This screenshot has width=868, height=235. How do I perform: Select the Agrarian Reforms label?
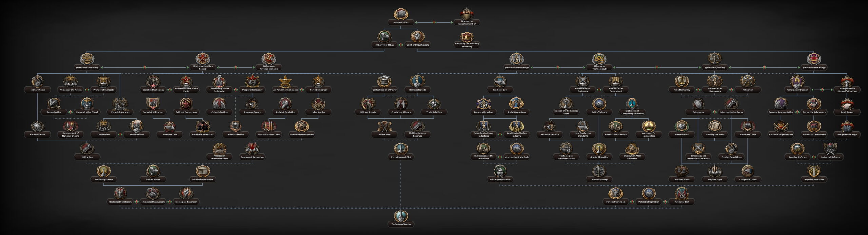(x=797, y=157)
